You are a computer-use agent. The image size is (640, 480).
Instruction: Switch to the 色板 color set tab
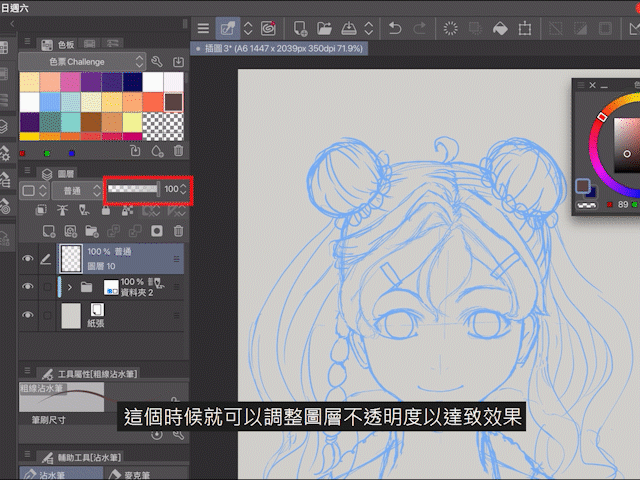point(58,44)
